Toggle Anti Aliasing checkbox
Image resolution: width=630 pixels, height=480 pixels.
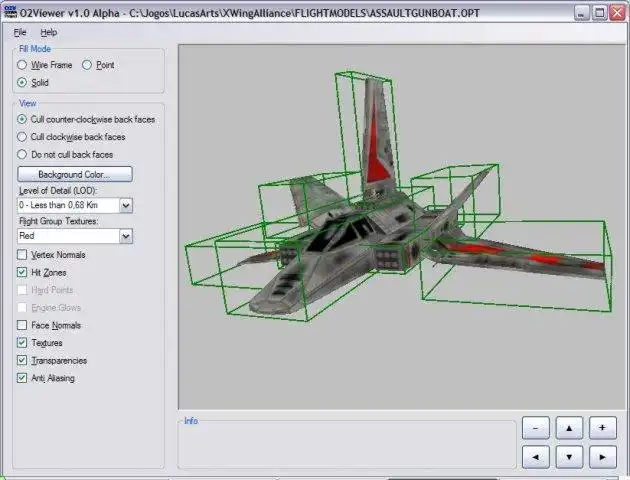click(22, 378)
